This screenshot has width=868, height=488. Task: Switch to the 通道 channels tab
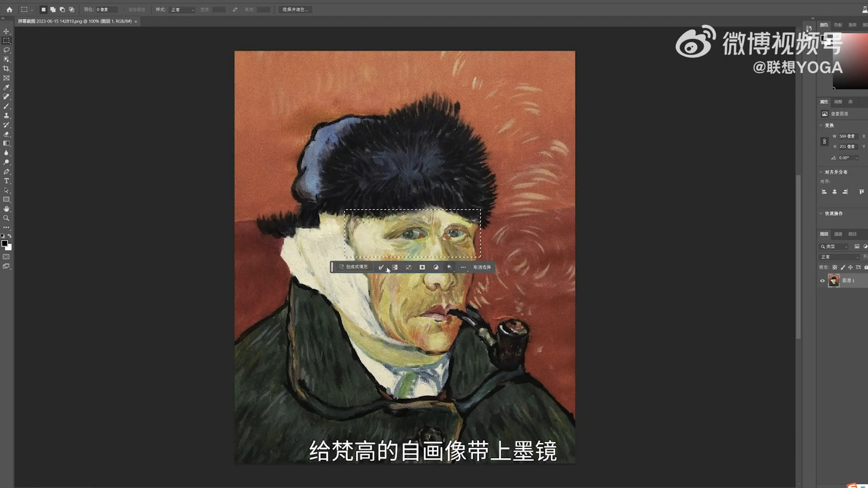[838, 234]
